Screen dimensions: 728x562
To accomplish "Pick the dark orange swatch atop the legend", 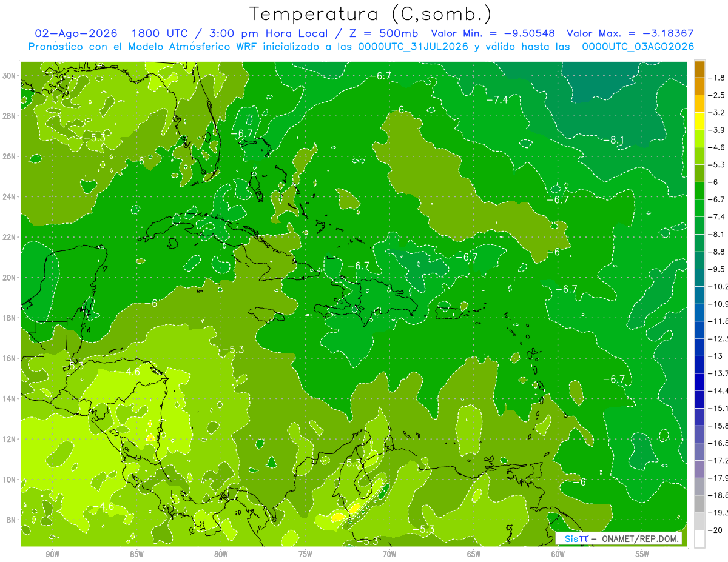I will [699, 69].
